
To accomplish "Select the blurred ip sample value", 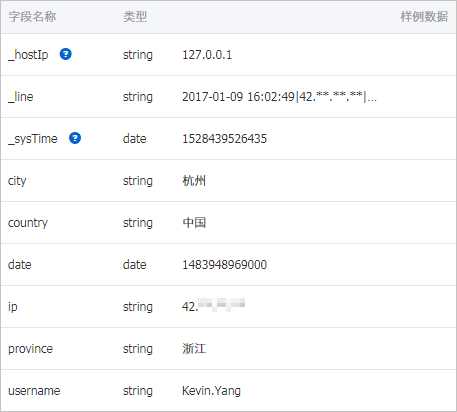I will 214,306.
